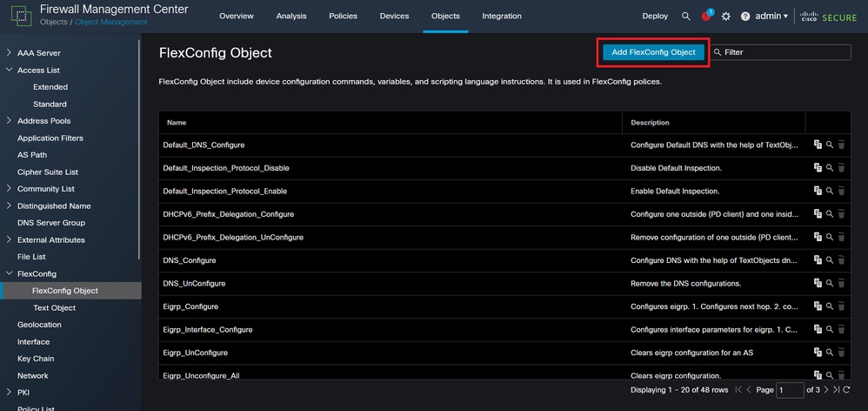Copy the DNS_UnConfigure object
868x411 pixels.
pos(818,283)
